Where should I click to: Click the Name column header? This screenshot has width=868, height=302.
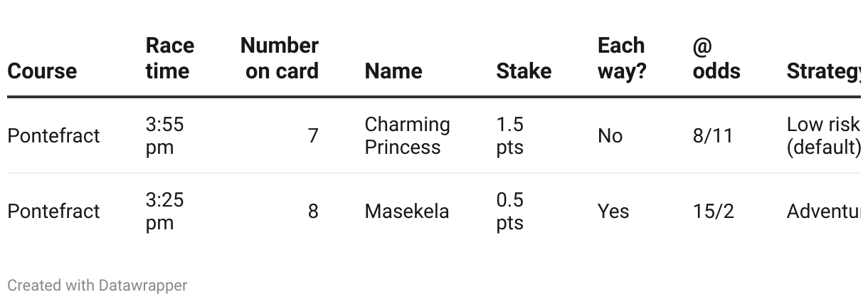coord(393,71)
